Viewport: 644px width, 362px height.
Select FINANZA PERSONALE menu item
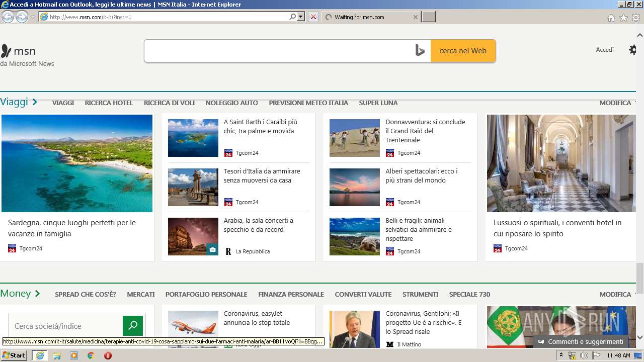(x=291, y=295)
